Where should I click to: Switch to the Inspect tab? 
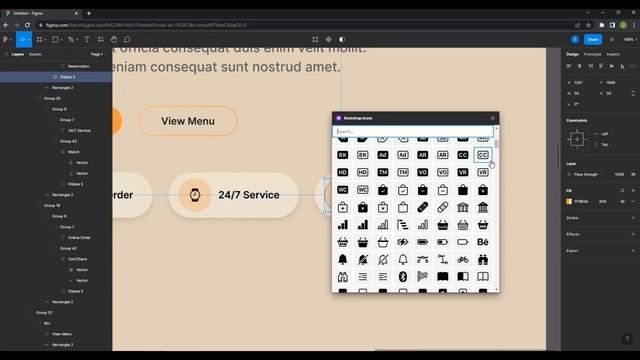[613, 54]
